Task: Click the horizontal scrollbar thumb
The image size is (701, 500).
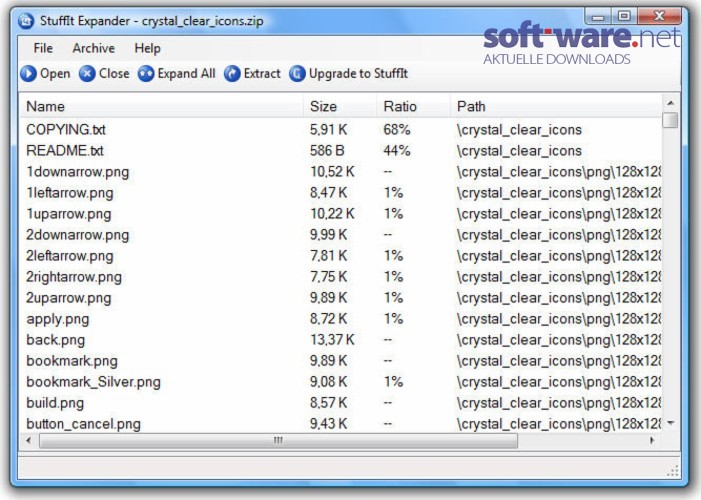Action: (278, 441)
